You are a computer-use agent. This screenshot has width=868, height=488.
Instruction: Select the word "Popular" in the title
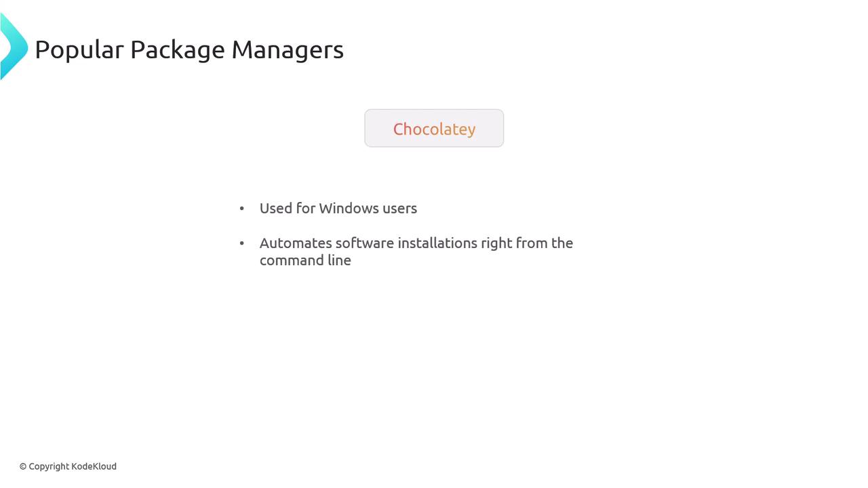coord(79,49)
